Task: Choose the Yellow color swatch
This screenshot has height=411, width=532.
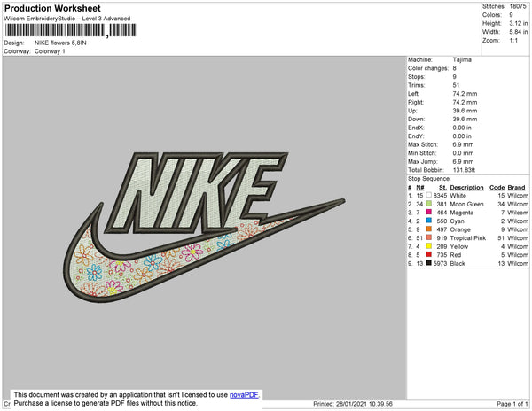Action: point(429,246)
